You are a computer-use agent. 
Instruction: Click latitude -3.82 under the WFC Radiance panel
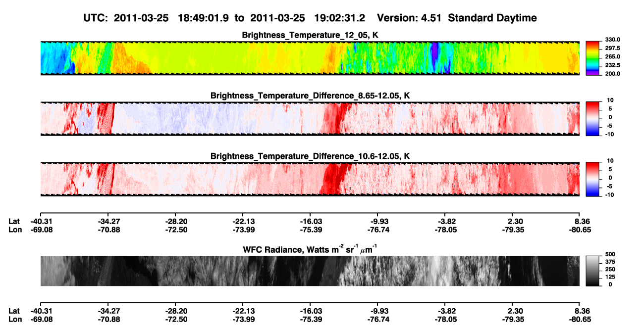(x=445, y=311)
